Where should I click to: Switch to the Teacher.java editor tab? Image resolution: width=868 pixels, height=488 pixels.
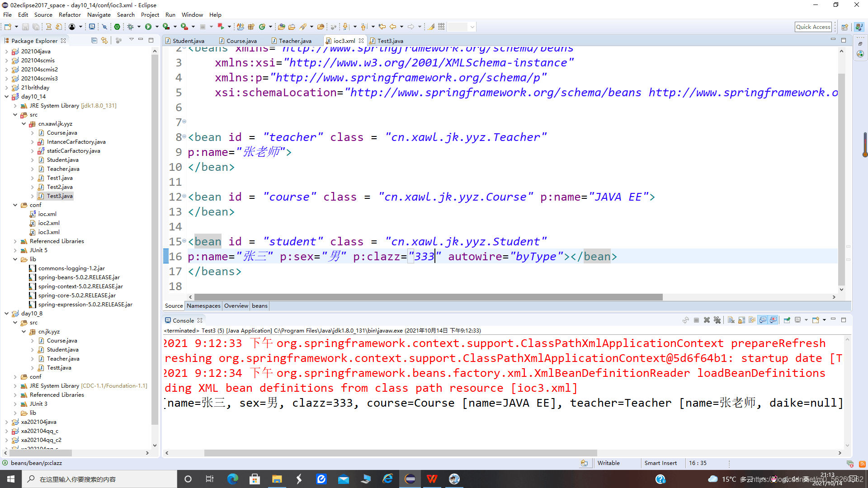[x=295, y=41]
